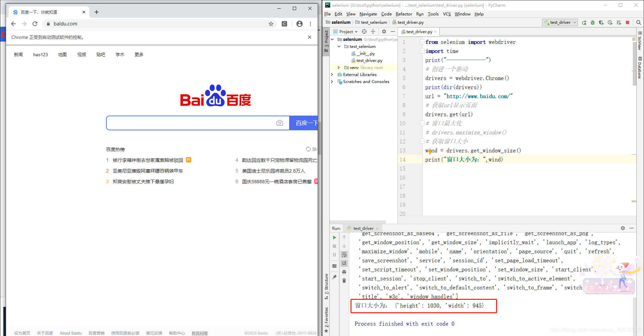The image size is (644, 336).
Task: Click locate/scroll from source target icon
Action: [364, 31]
